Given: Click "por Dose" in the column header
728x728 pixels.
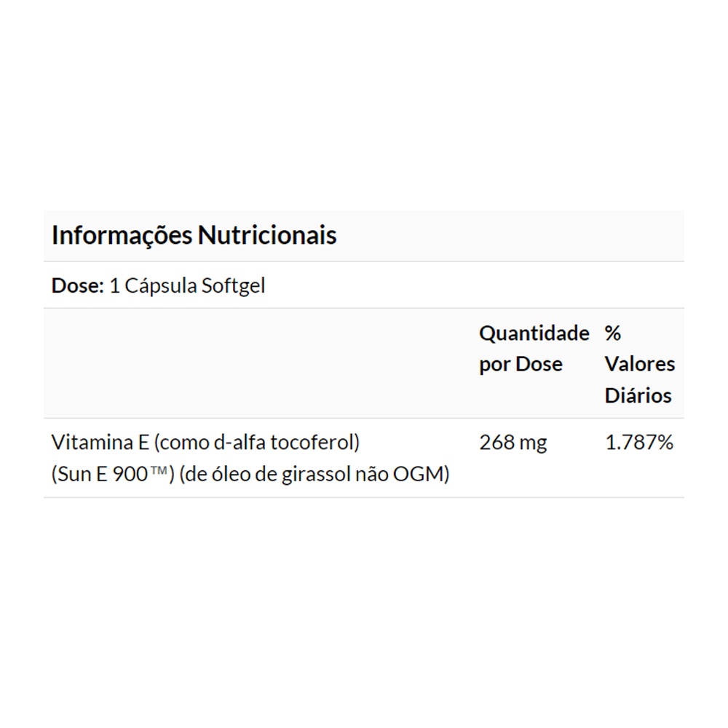Looking at the screenshot, I should (x=521, y=364).
